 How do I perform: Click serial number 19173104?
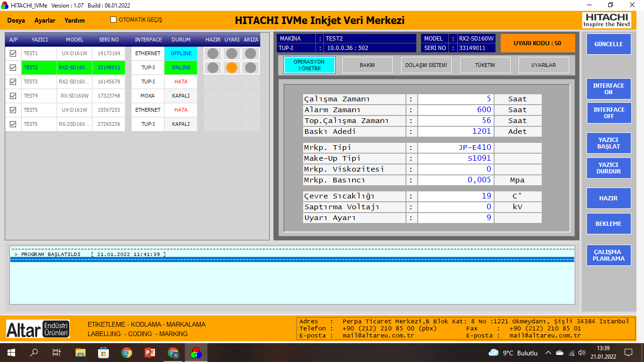click(109, 53)
